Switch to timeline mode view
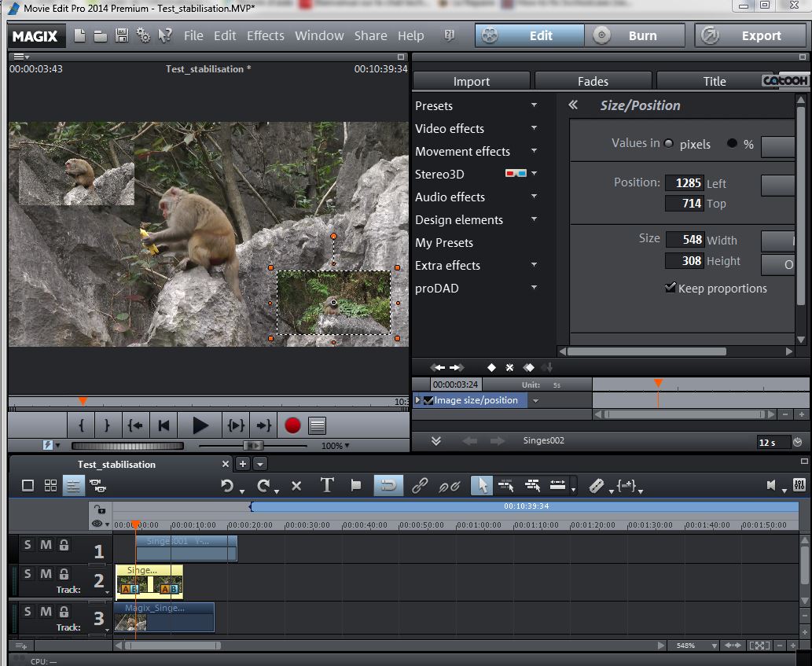This screenshot has width=812, height=666. point(73,485)
